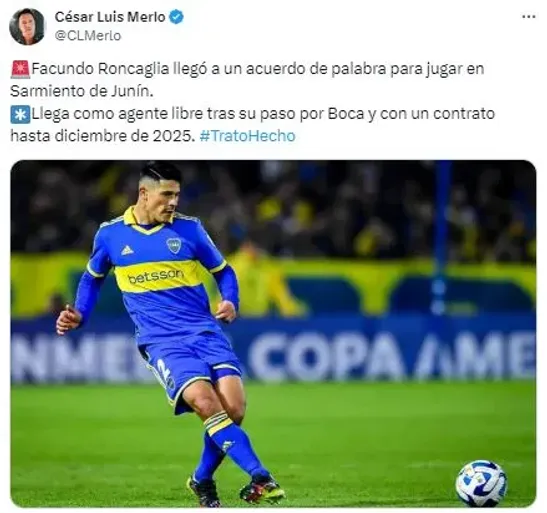Open the three-dot more options menu

click(x=529, y=16)
